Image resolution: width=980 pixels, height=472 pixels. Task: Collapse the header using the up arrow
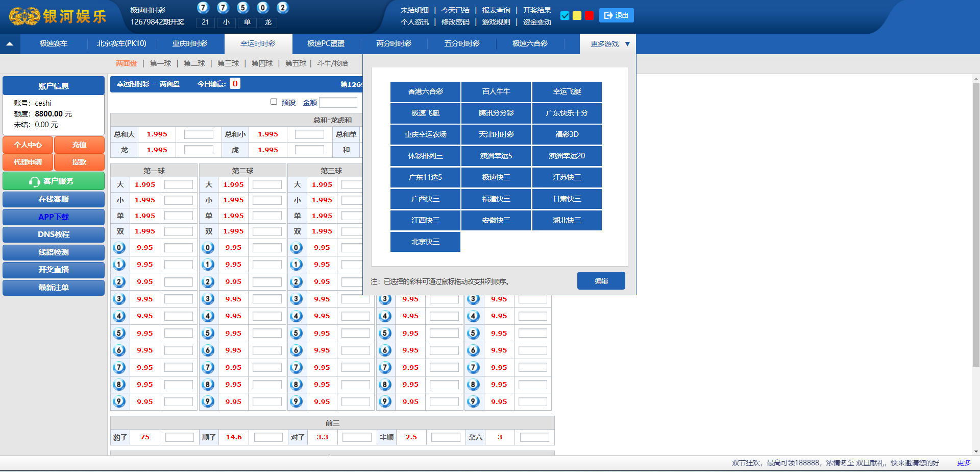point(10,44)
